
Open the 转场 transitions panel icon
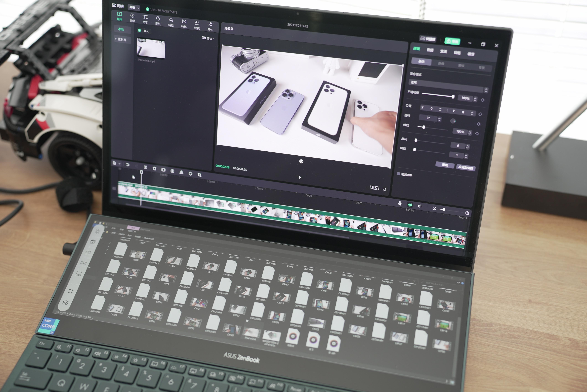click(x=184, y=24)
